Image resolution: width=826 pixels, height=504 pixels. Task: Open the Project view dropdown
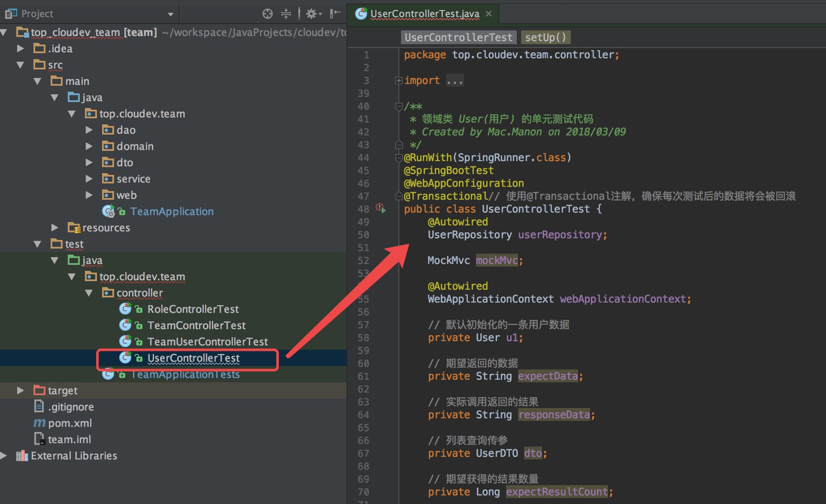pos(170,14)
